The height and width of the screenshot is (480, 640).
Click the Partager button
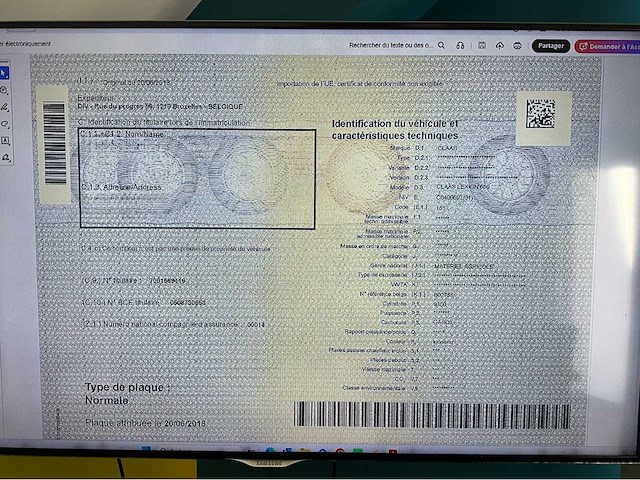click(x=551, y=46)
